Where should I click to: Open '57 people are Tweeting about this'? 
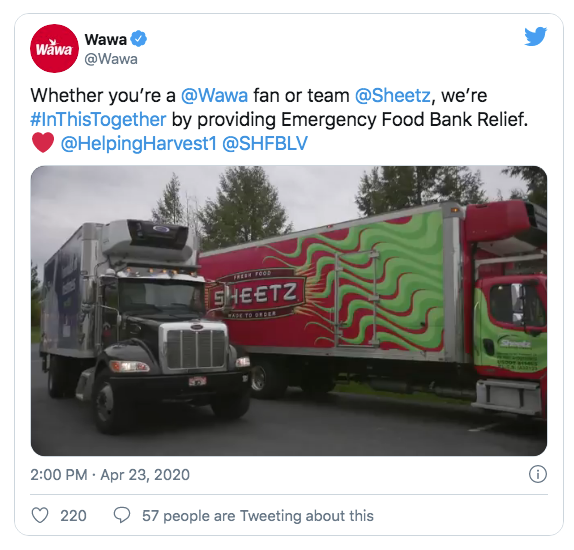tap(258, 516)
